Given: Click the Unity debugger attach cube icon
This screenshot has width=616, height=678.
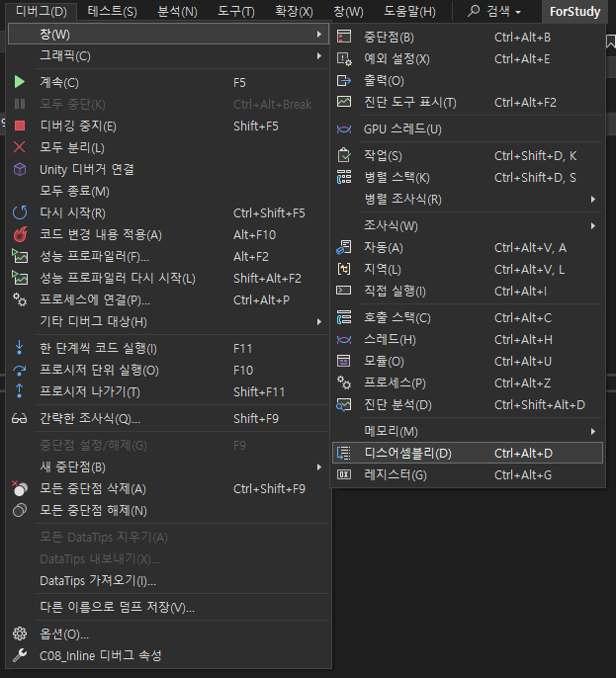Looking at the screenshot, I should (x=20, y=169).
